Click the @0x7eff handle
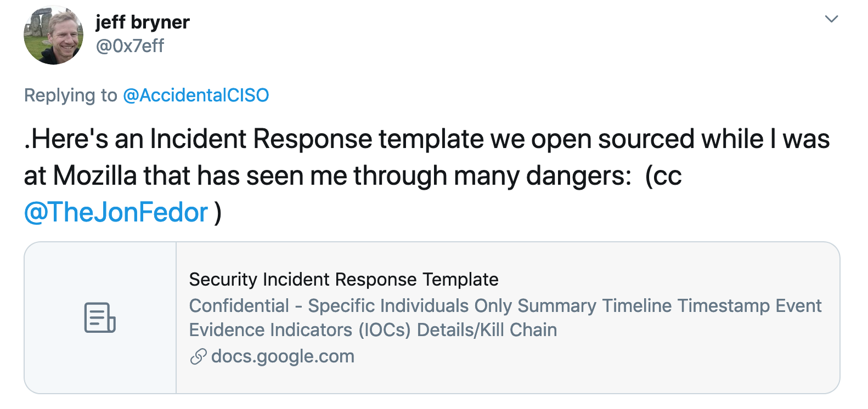The height and width of the screenshot is (409, 868). 129,46
